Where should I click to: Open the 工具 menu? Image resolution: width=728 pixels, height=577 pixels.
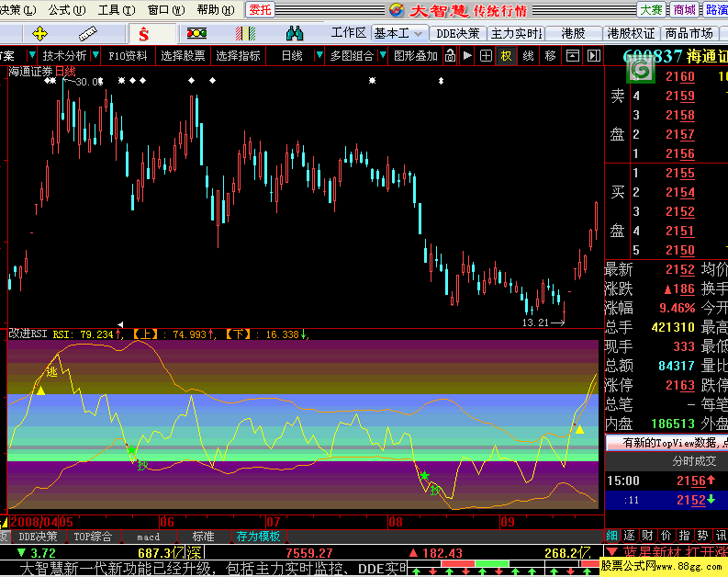117,10
